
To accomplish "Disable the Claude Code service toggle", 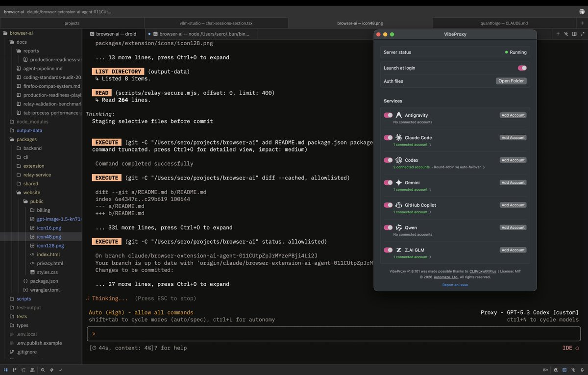I will pyautogui.click(x=388, y=138).
